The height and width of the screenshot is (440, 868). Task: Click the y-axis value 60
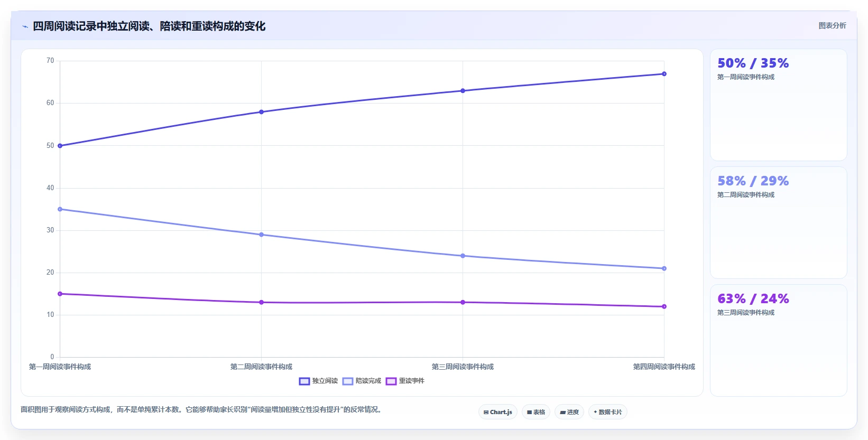[50, 103]
